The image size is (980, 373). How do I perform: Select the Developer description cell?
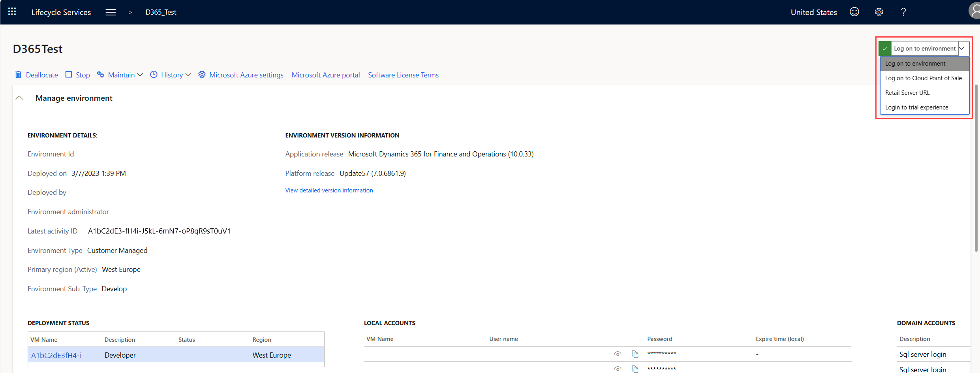click(120, 355)
